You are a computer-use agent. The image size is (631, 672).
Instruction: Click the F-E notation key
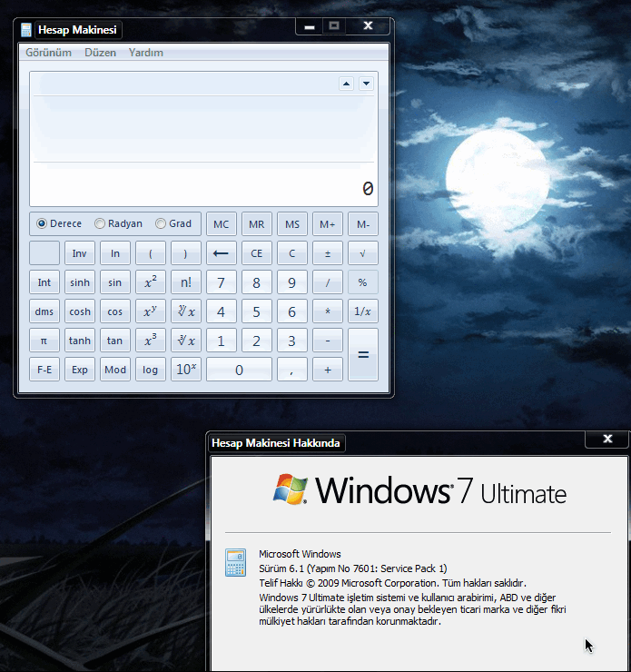click(44, 370)
